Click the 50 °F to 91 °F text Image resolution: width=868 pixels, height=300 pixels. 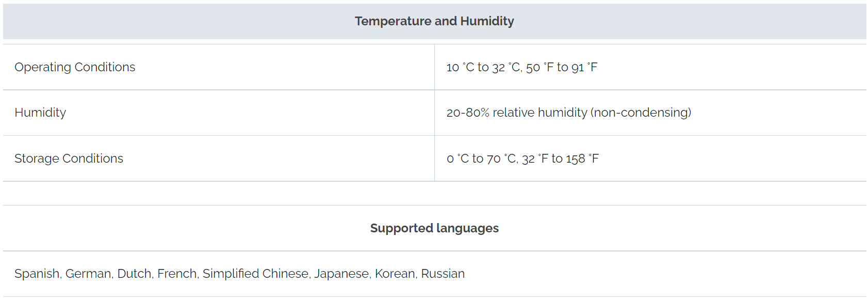562,68
